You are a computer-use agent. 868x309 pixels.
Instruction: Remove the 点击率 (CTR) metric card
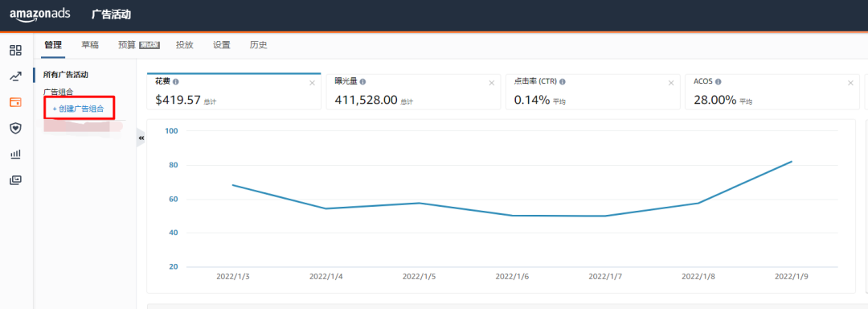pos(671,83)
